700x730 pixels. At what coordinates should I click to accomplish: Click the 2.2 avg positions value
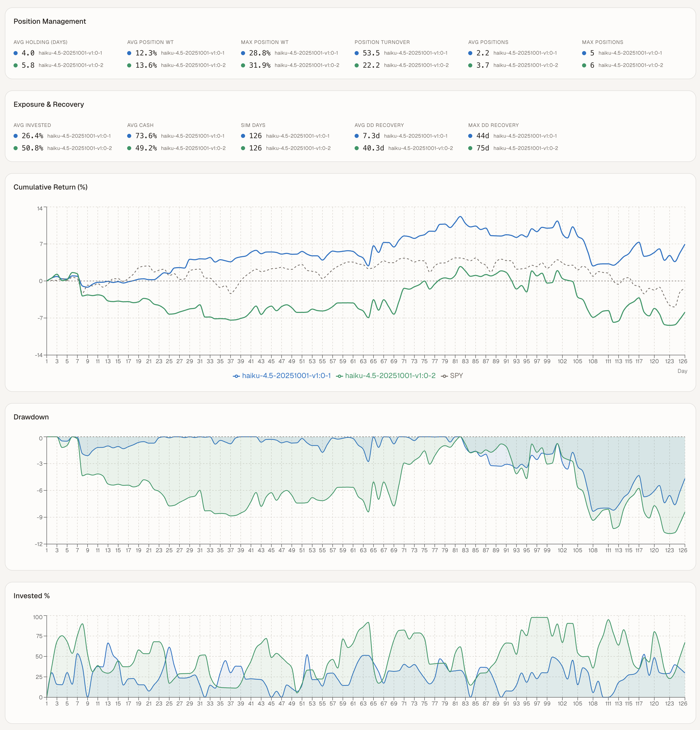(482, 53)
